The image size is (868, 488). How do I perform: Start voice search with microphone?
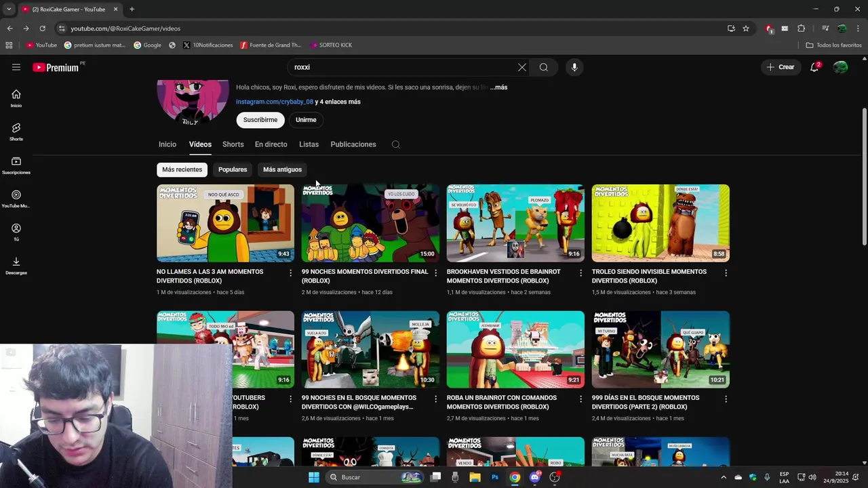[x=574, y=67]
